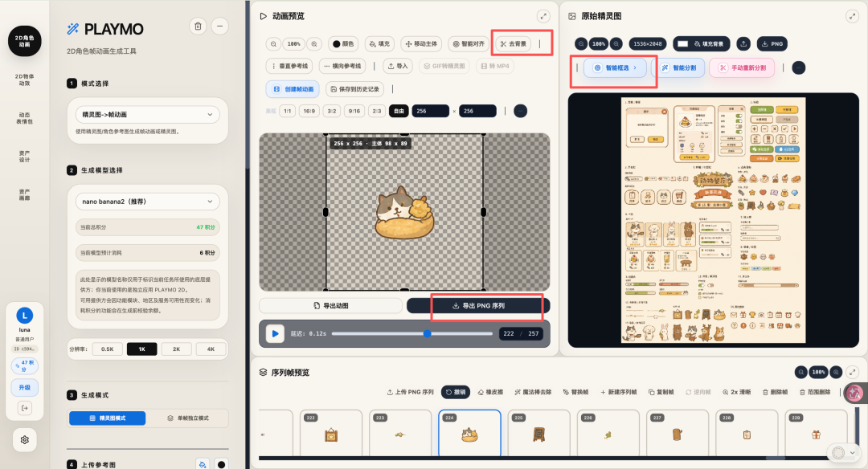Click the 2x 清晰 upscale tool
Screen dimensions: 868x469
pyautogui.click(x=736, y=392)
